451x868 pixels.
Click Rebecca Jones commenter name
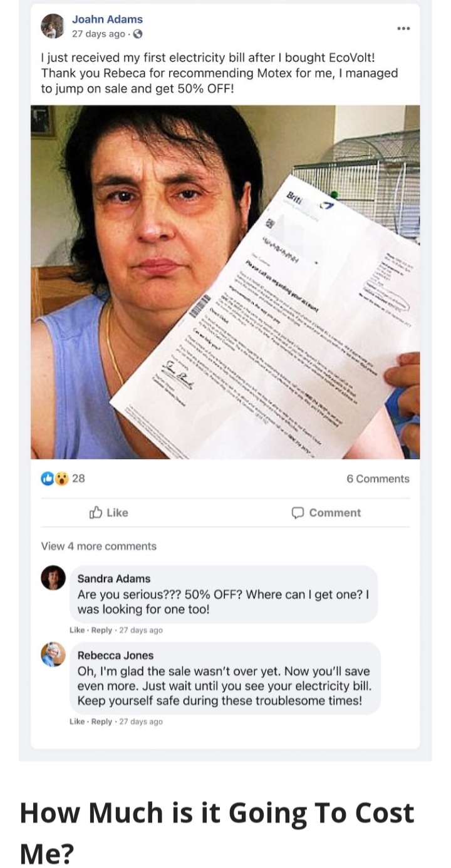115,655
